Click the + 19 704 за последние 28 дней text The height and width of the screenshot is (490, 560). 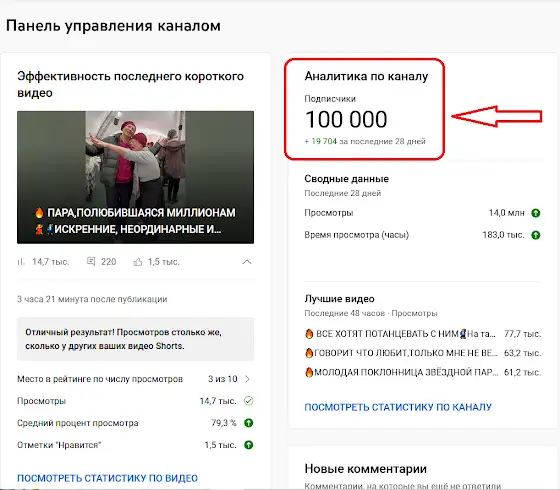(365, 141)
